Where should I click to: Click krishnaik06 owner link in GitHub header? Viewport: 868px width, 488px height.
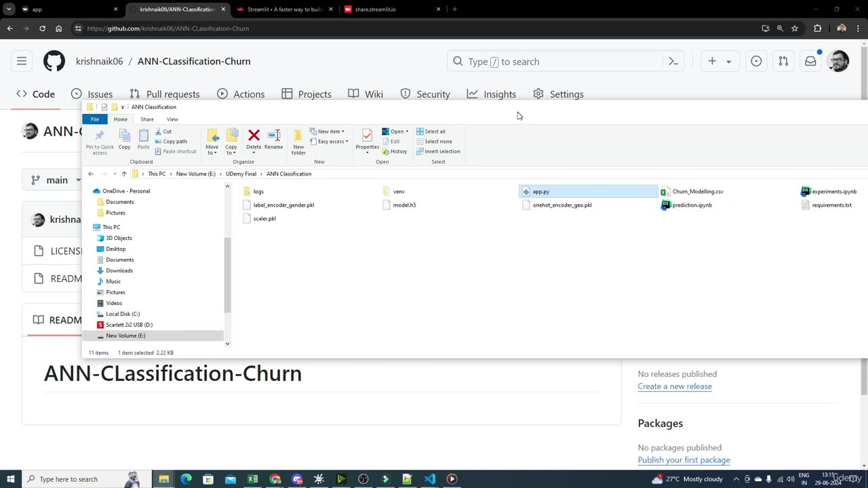point(99,61)
